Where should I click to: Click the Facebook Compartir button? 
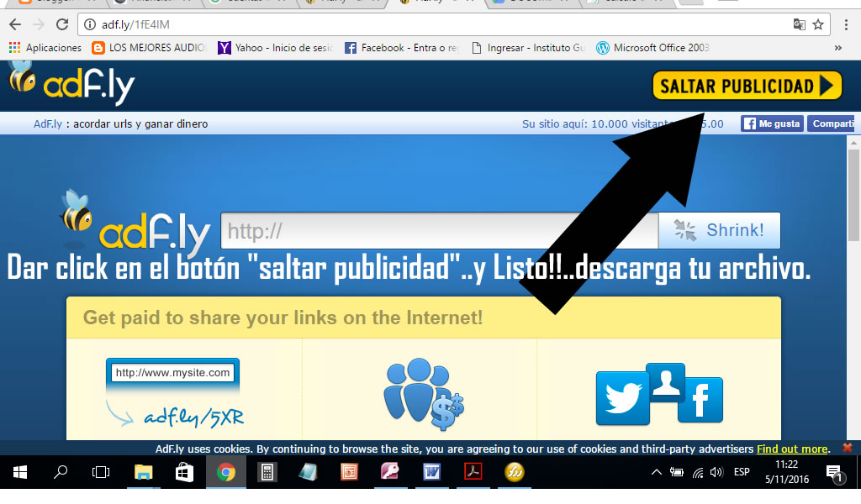pos(832,123)
